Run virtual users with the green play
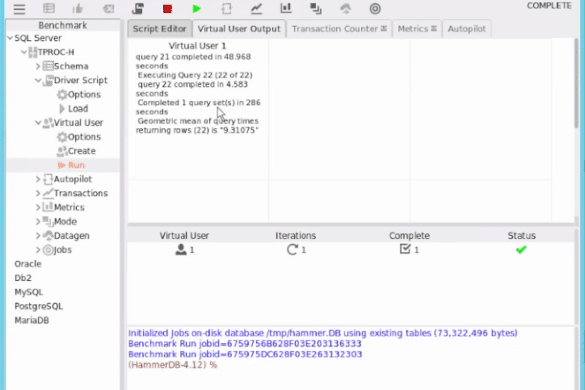Image resolution: width=585 pixels, height=390 pixels. 197,9
